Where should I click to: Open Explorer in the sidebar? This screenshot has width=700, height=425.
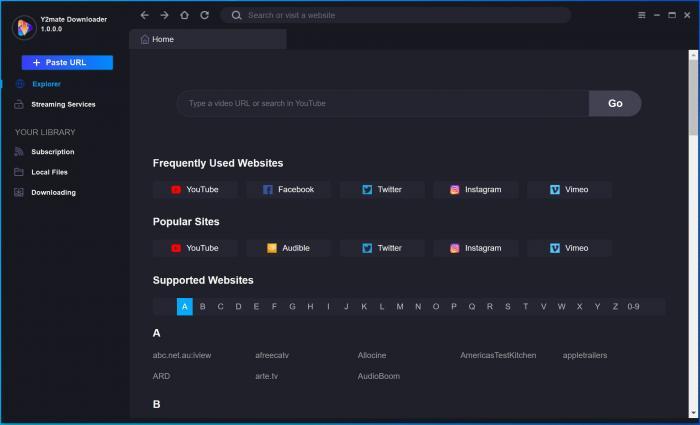pyautogui.click(x=46, y=84)
